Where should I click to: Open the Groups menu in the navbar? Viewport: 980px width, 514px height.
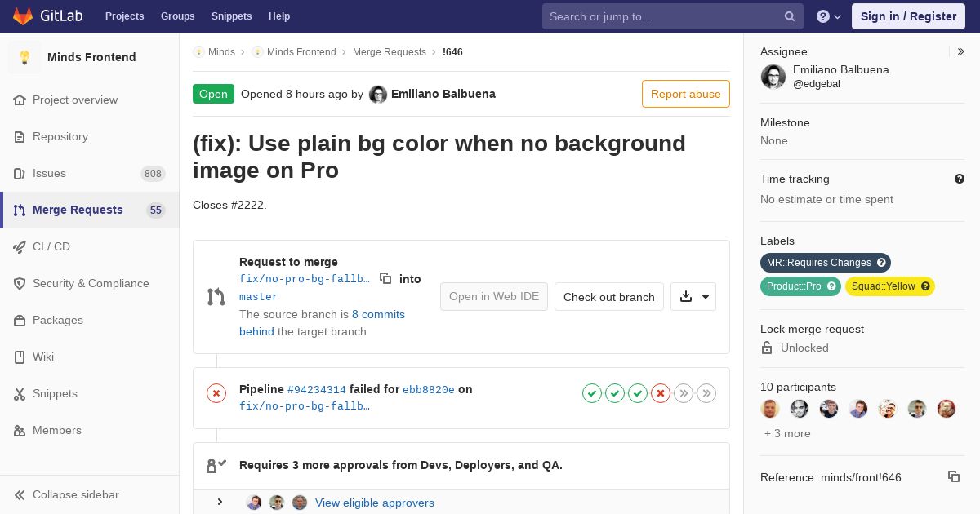pos(177,16)
